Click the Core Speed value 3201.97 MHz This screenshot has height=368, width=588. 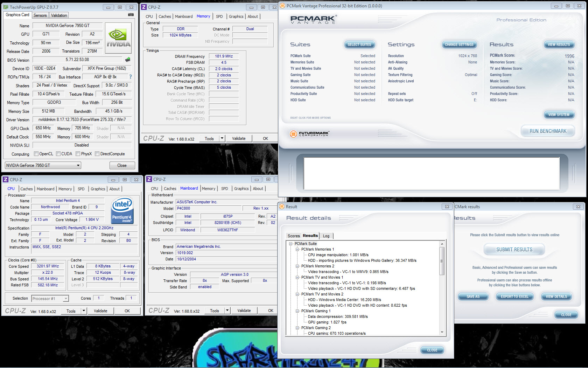pyautogui.click(x=48, y=266)
